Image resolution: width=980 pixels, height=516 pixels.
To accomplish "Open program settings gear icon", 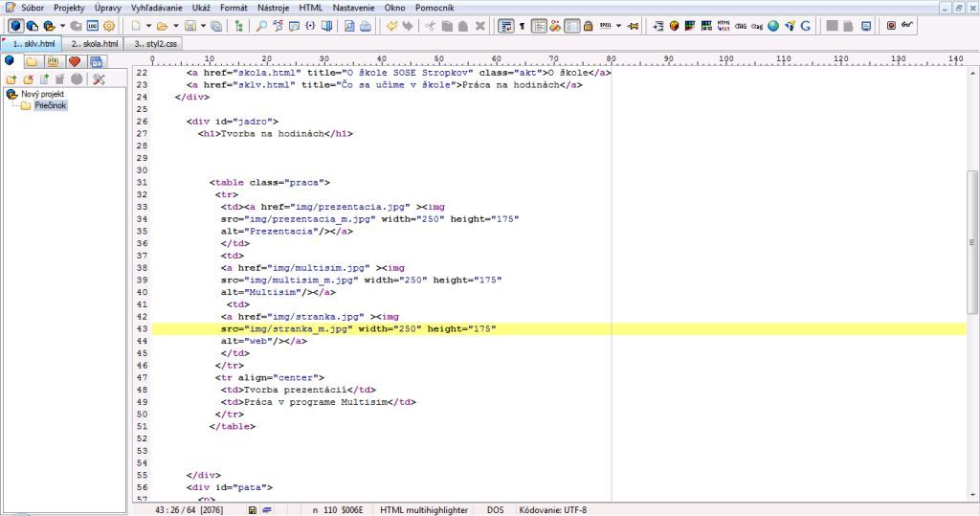I will [x=109, y=26].
